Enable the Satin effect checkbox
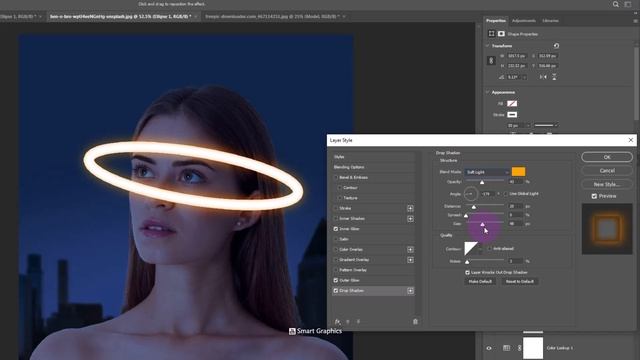Screen dimensions: 640x360 click(336, 239)
